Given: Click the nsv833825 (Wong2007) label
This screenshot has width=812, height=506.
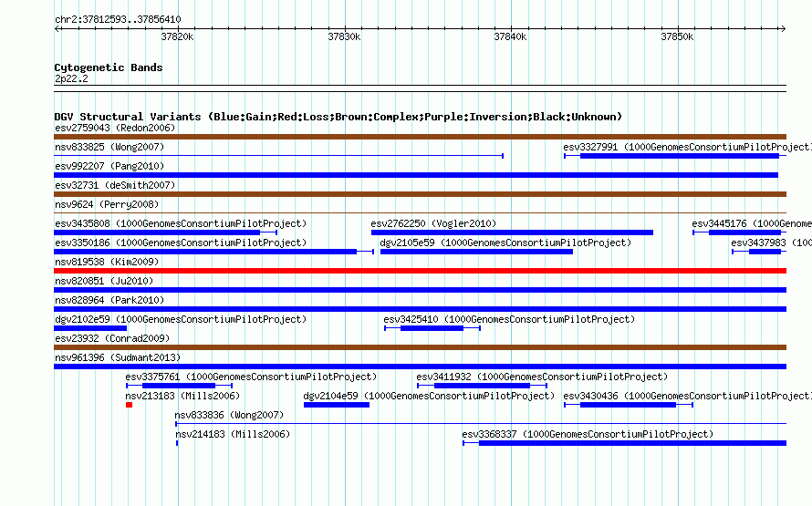Looking at the screenshot, I should [x=109, y=147].
